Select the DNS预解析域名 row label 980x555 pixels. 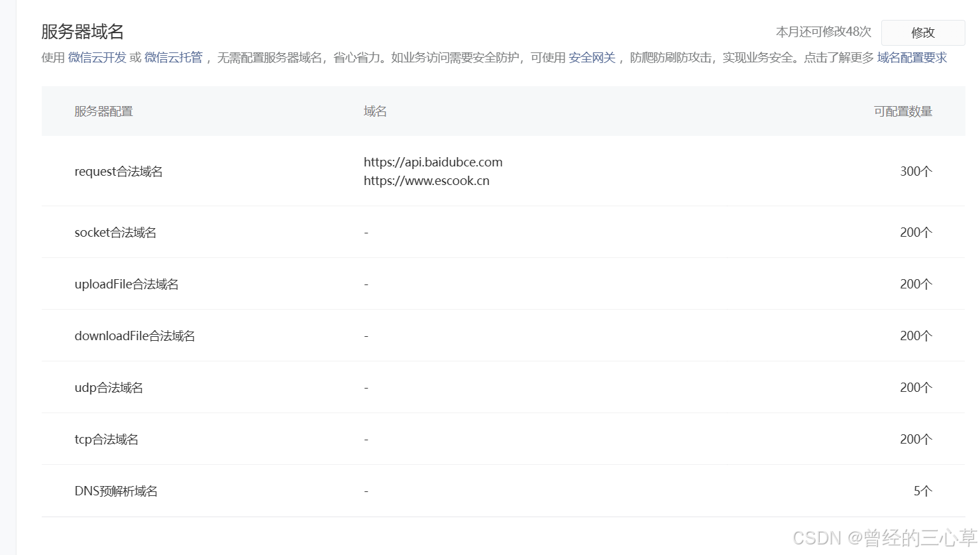tap(116, 491)
